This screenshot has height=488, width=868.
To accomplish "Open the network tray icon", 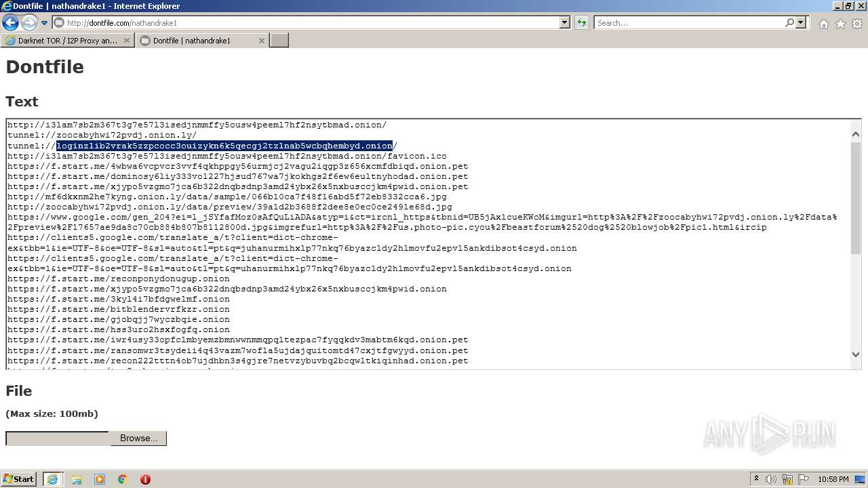I will (787, 479).
